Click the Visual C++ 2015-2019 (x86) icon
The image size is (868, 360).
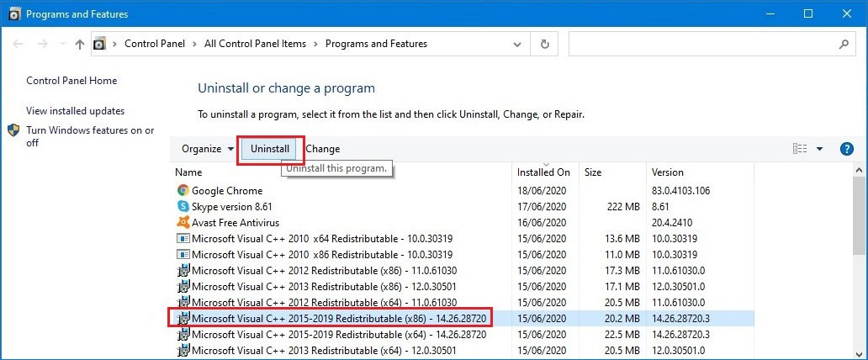point(183,319)
